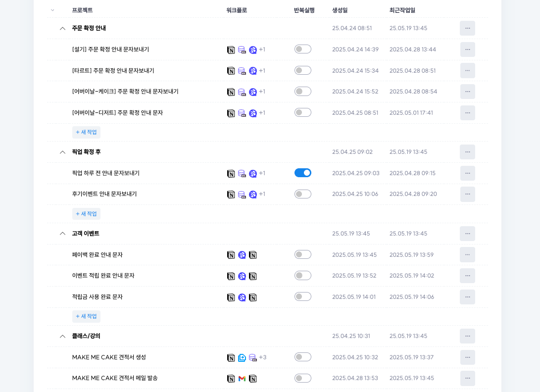Click blue document-plus icon in 견적서 생성 row
This screenshot has height=392, width=540.
pyautogui.click(x=242, y=357)
